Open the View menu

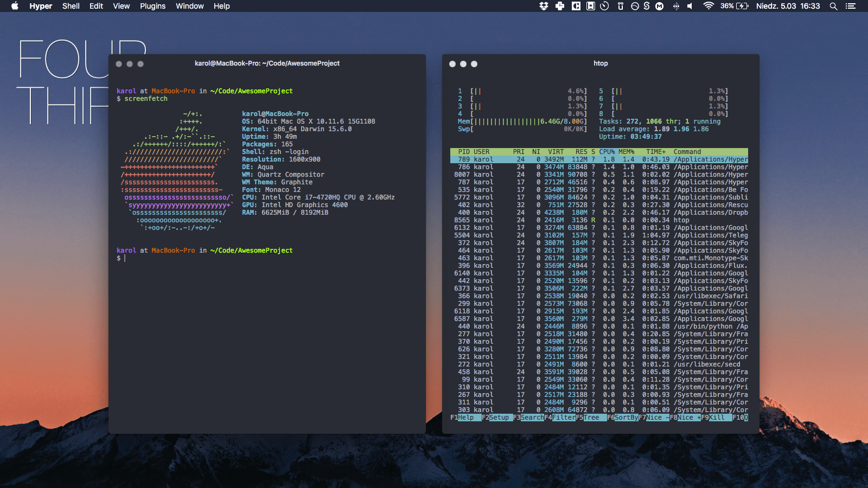[122, 6]
